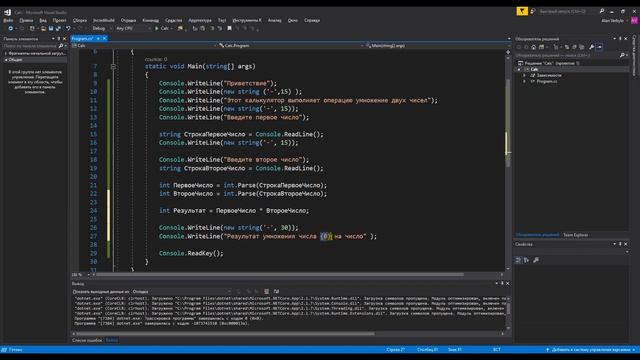
Task: Expand the Program.cs node in Solution Explorer
Action: [525, 82]
